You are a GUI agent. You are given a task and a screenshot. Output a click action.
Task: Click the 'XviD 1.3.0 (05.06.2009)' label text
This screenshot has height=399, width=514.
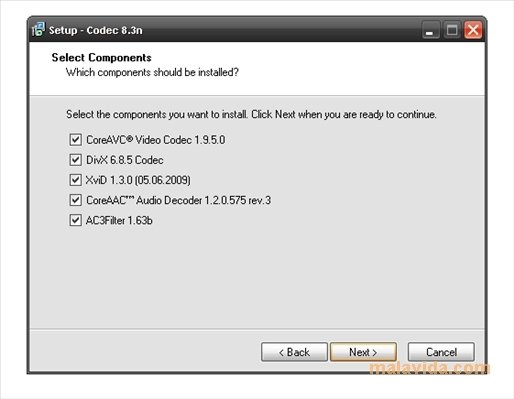[138, 180]
